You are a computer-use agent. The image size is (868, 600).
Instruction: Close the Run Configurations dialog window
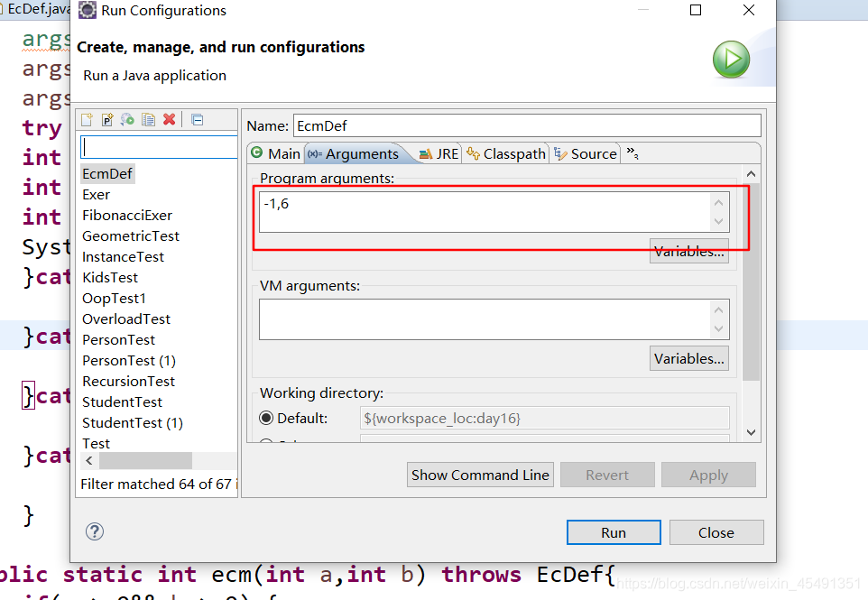coord(749,10)
